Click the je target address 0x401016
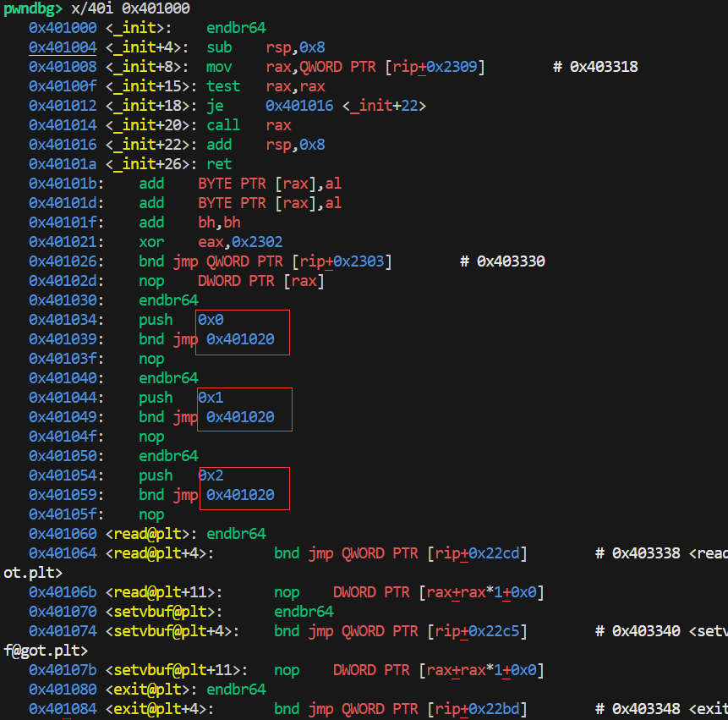Screen dimensions: 728x720 coord(299,106)
